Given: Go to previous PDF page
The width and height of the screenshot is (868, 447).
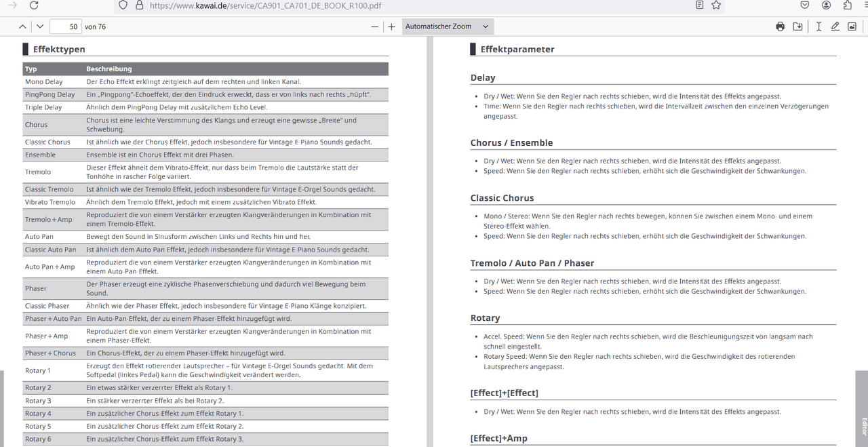Looking at the screenshot, I should coord(22,26).
